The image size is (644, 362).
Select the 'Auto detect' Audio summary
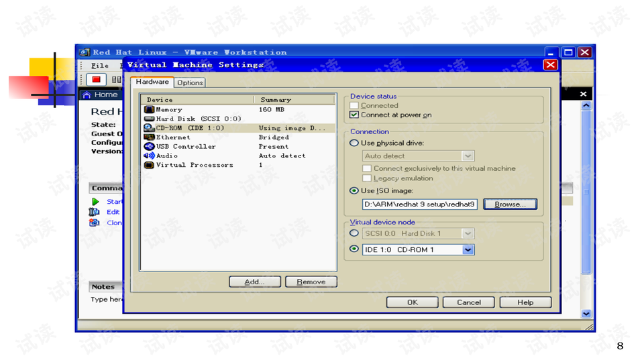(x=282, y=156)
